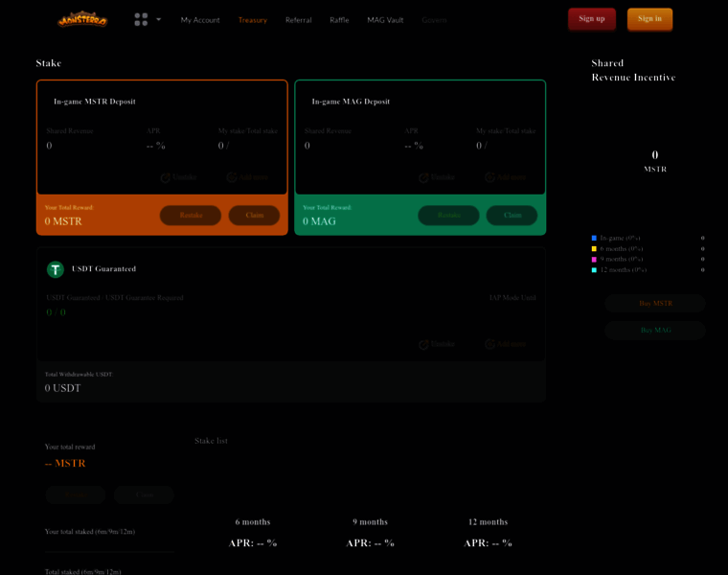Click Claim in the orange MSTR reward bar

point(254,215)
